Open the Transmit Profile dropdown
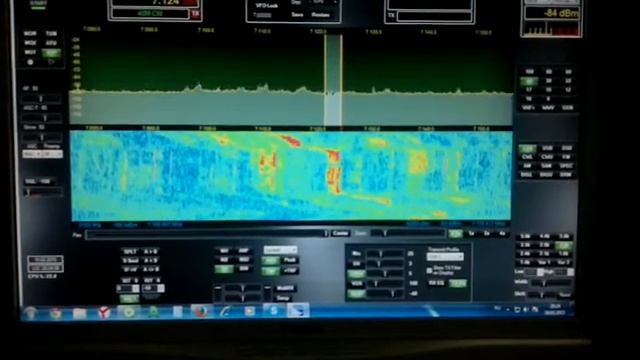Screen dimensions: 640x360 [x=445, y=257]
